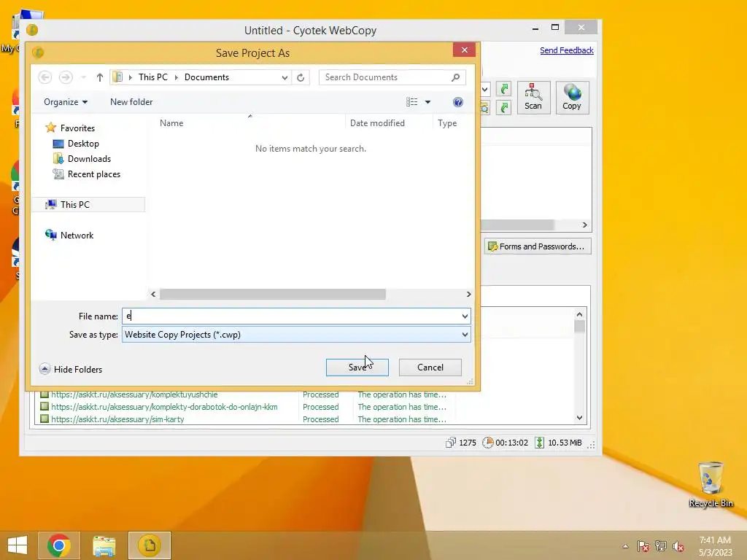Click Send Feedback link in WebCopy
Screen dimensions: 747x560
pyautogui.click(x=566, y=50)
